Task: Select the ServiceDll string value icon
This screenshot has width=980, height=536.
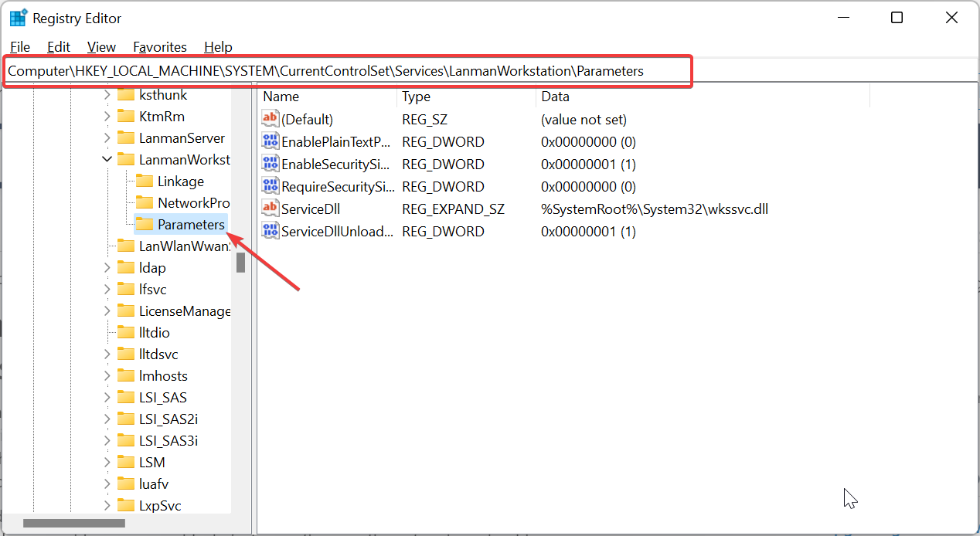Action: click(270, 209)
